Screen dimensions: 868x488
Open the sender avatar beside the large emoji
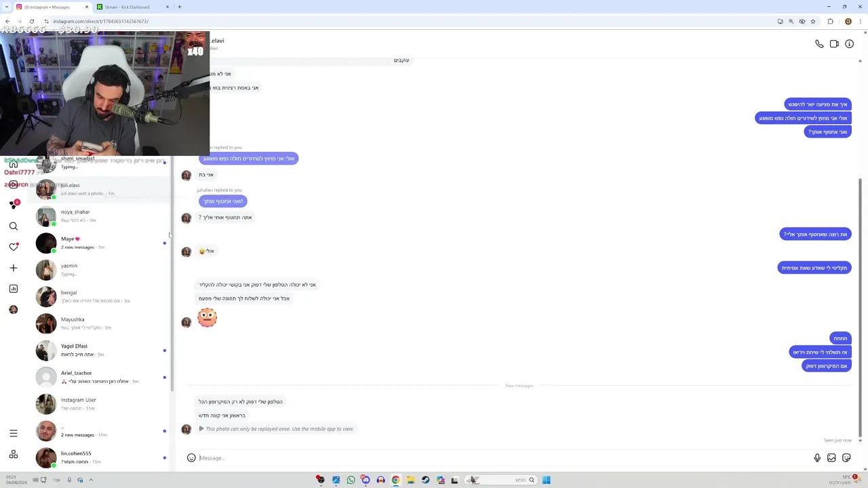[x=186, y=322]
